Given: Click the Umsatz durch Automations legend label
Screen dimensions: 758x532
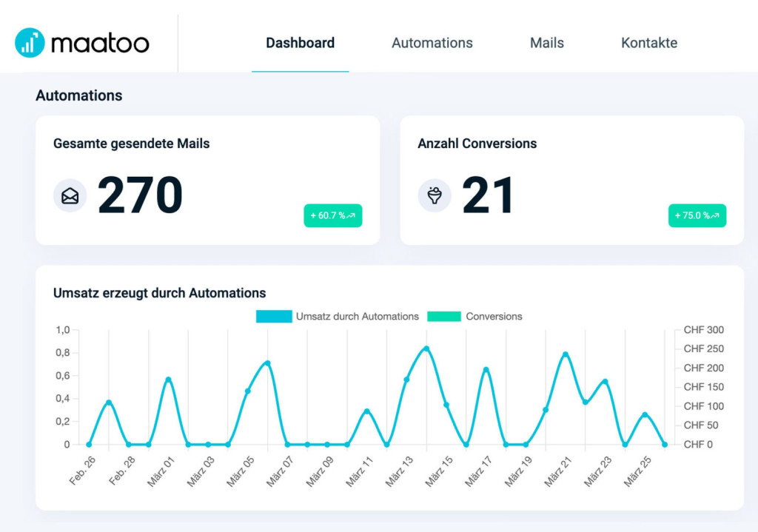Looking at the screenshot, I should click(358, 317).
